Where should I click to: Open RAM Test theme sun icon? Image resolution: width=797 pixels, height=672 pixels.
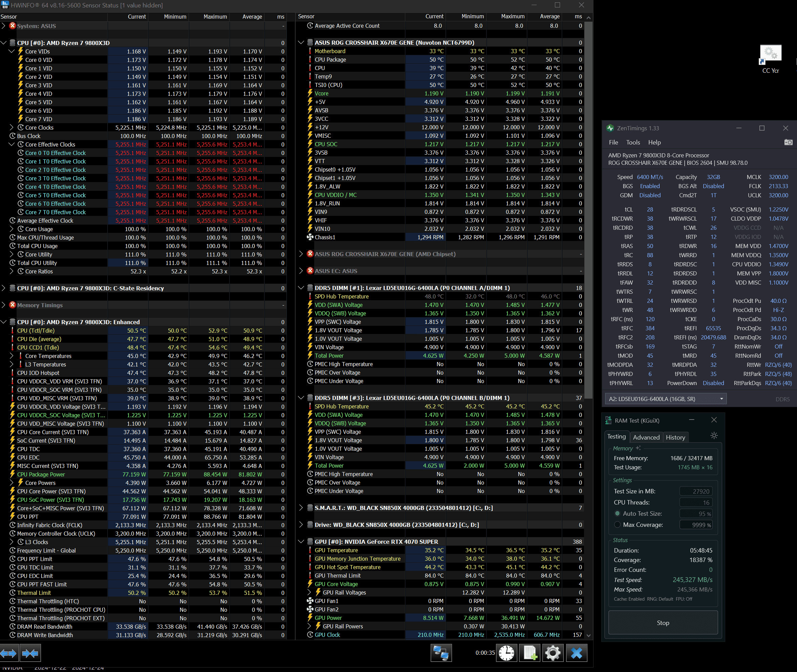714,435
